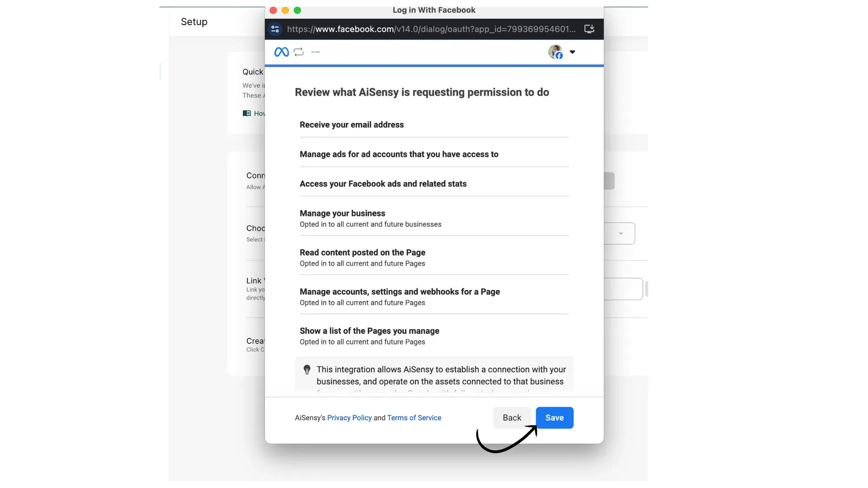Click the background input field on right
Screen dimensions: 868x488
click(623, 289)
